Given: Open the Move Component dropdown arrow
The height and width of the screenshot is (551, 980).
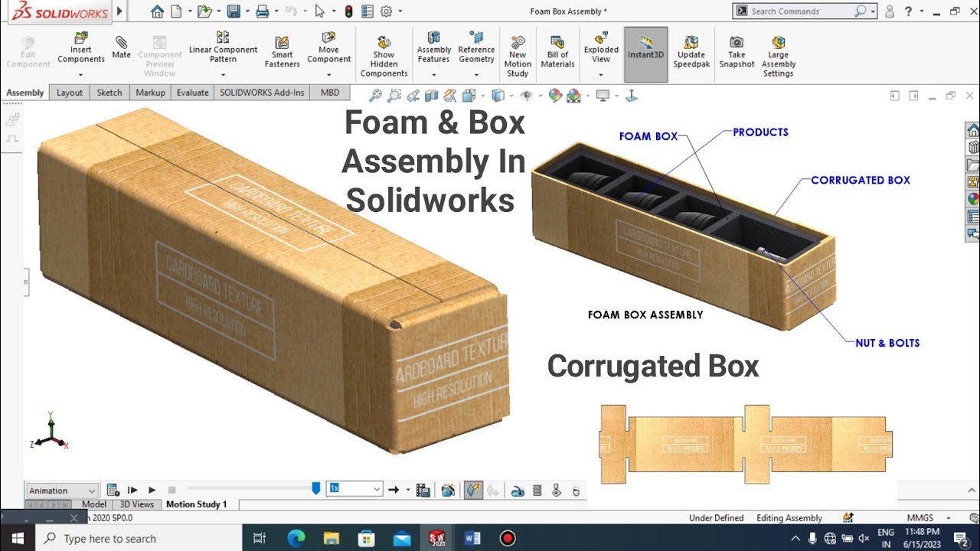Looking at the screenshot, I should (x=329, y=75).
